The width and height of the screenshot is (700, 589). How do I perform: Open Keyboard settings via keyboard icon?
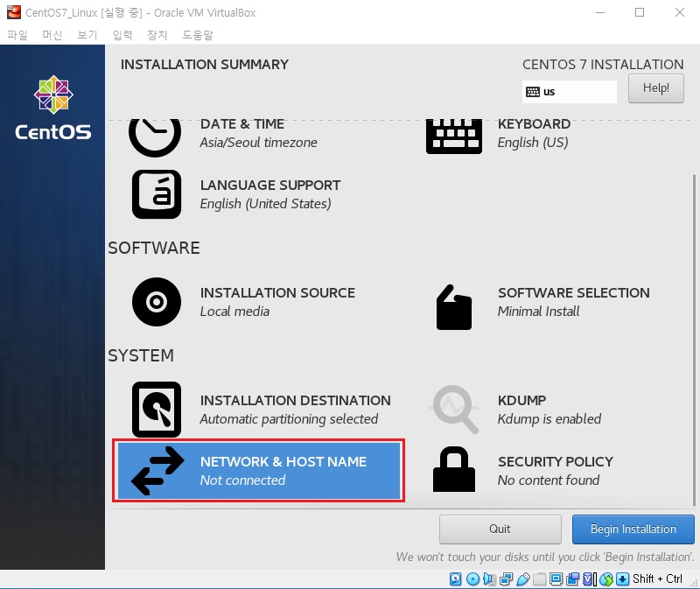[454, 137]
